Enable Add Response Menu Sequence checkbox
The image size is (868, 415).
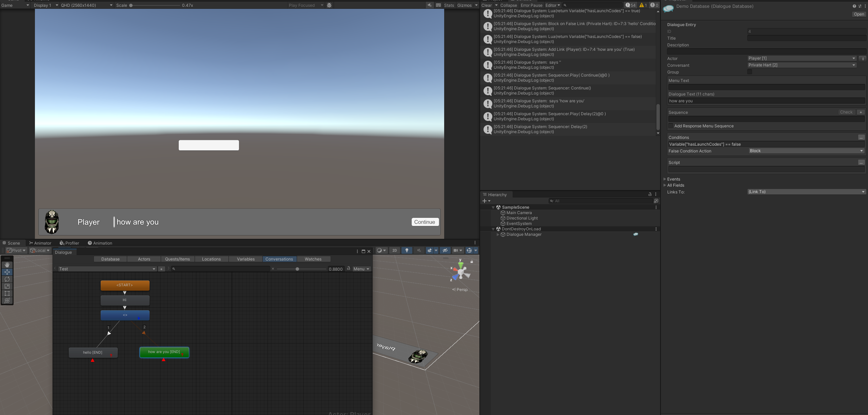pyautogui.click(x=671, y=126)
